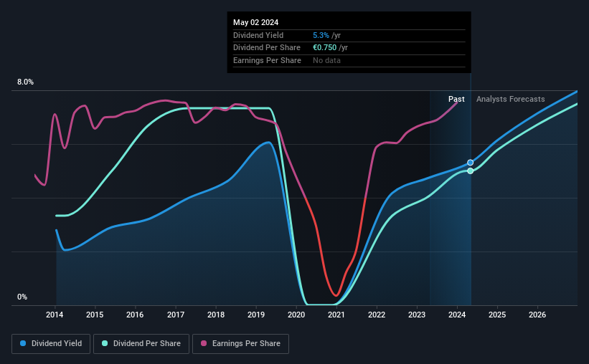589x364 pixels.
Task: Click the Dividend Per Share label in tooltip
Action: (267, 48)
